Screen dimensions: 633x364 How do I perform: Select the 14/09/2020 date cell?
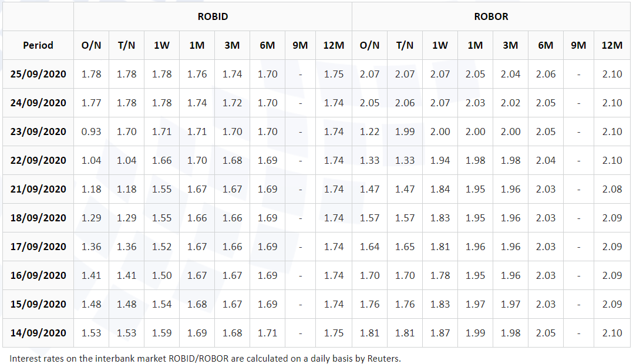coord(38,333)
